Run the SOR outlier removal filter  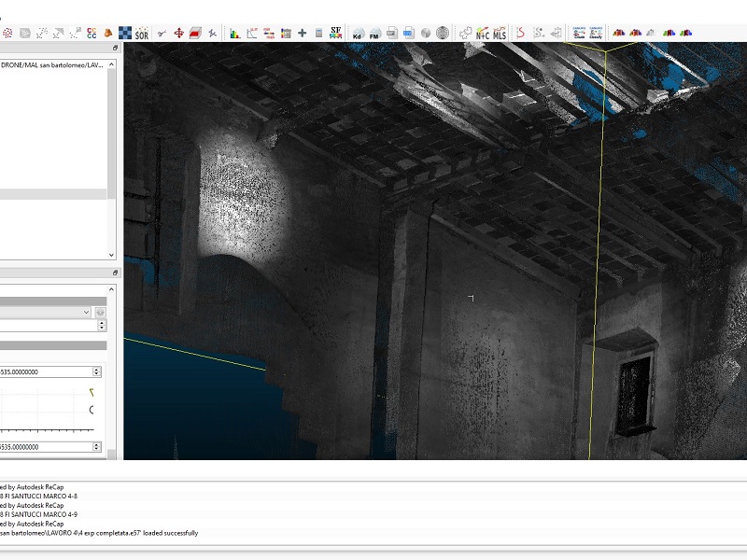142,34
